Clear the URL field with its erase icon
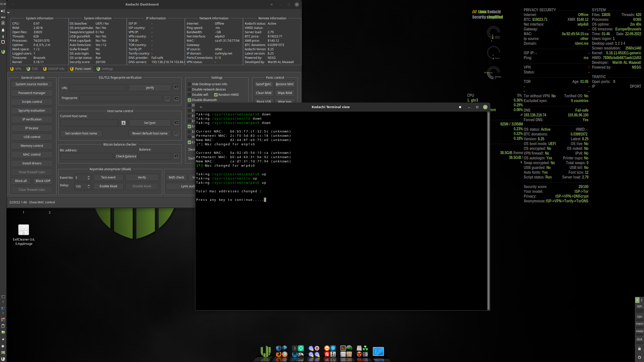644x362 pixels. (176, 87)
